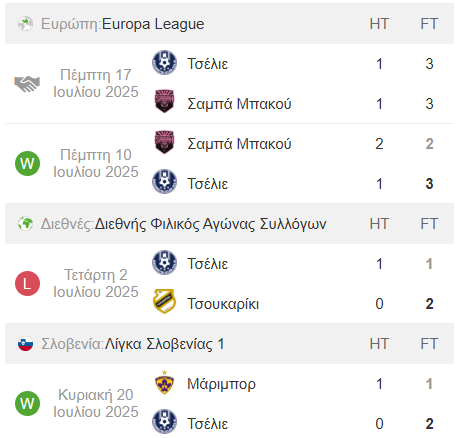Click the Slovenia flag icon

(25, 344)
